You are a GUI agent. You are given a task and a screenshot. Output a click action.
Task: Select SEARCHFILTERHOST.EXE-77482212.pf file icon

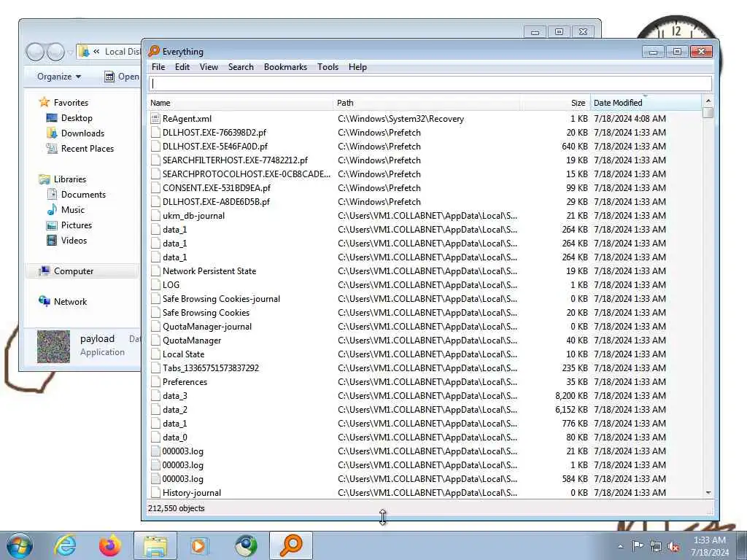155,160
